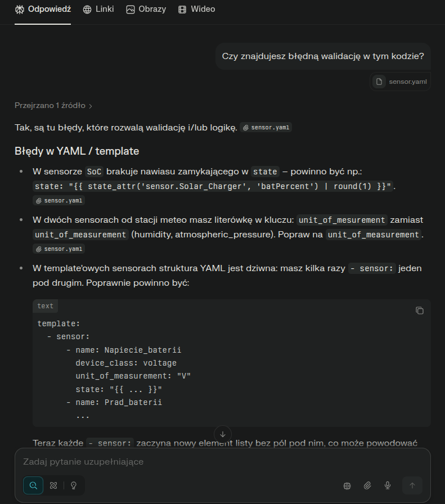Open the model selector chip icon
The height and width of the screenshot is (504, 445).
pos(347,485)
